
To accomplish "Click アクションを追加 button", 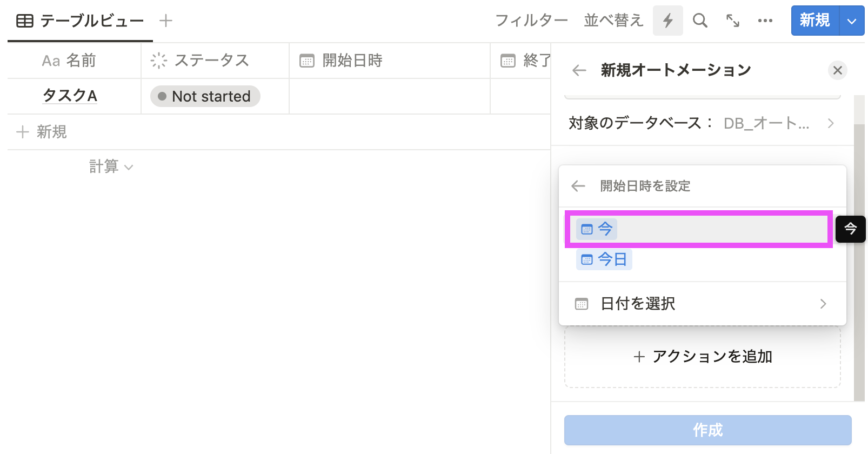I will pyautogui.click(x=703, y=357).
